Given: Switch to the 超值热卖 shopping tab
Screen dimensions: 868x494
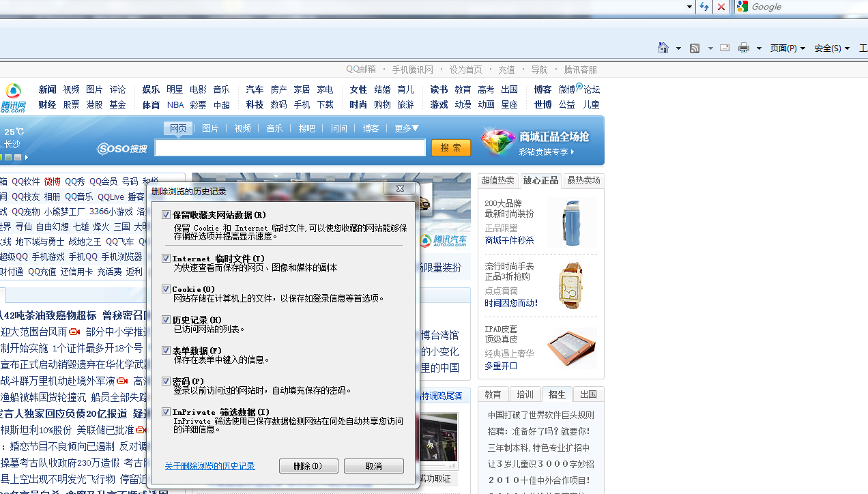Looking at the screenshot, I should point(498,180).
